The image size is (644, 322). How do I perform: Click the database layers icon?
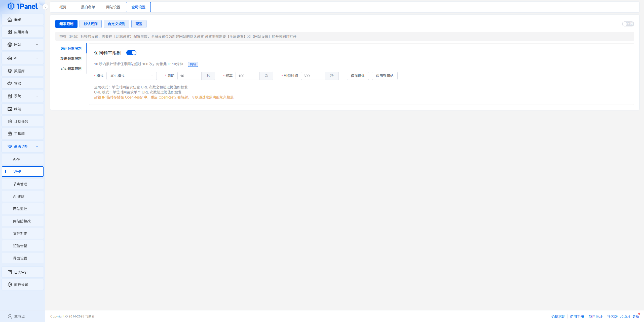pos(10,71)
